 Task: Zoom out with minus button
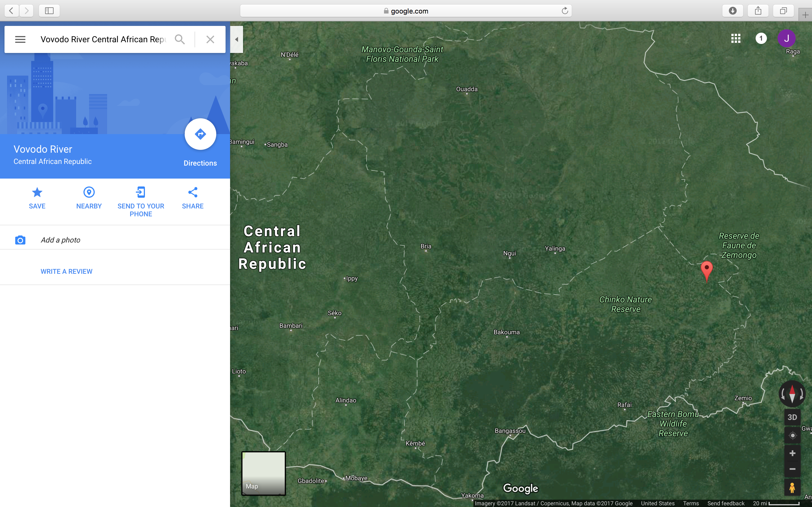[792, 469]
